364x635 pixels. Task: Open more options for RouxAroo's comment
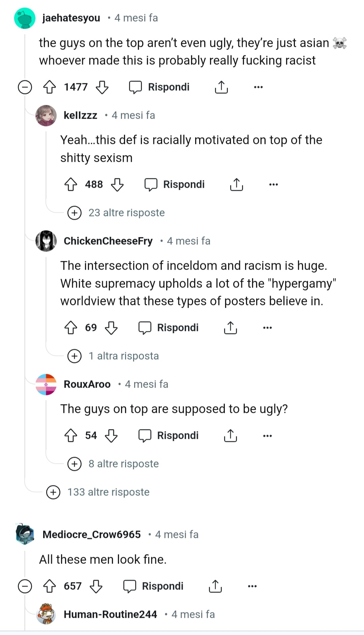point(267,435)
